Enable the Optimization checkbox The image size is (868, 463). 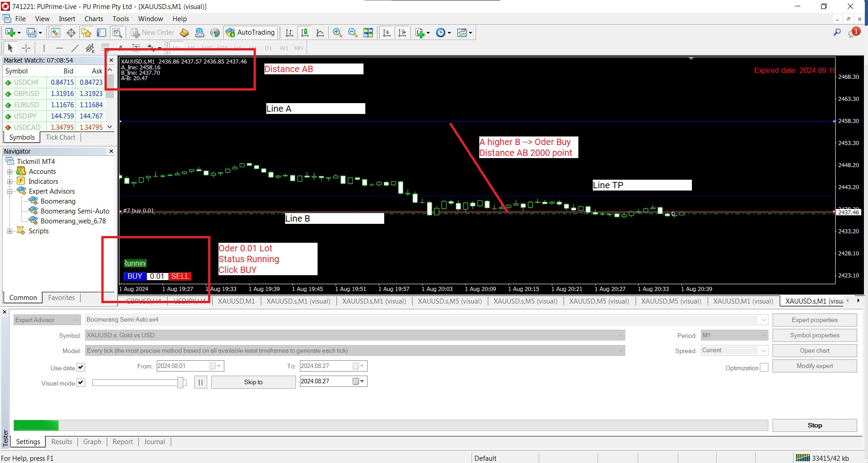click(764, 368)
